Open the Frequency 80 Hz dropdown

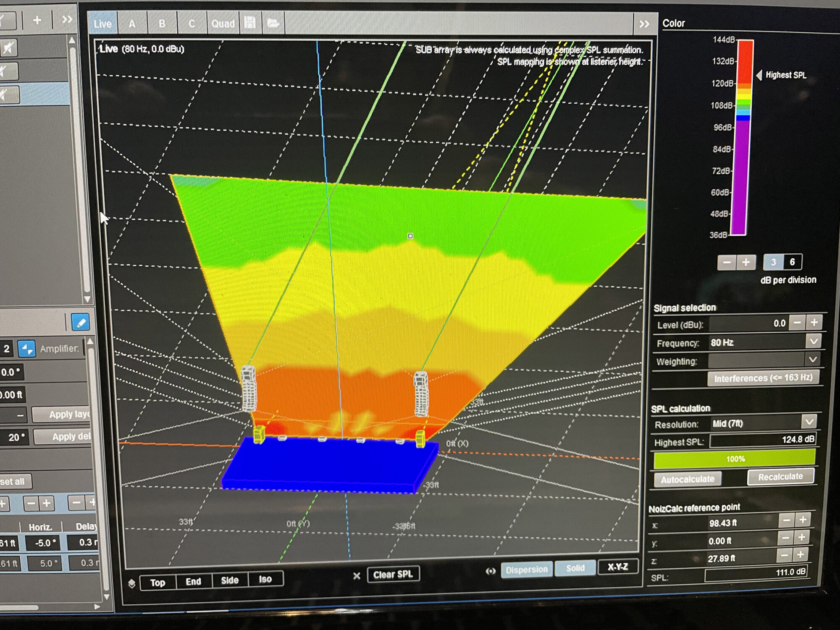click(x=814, y=341)
